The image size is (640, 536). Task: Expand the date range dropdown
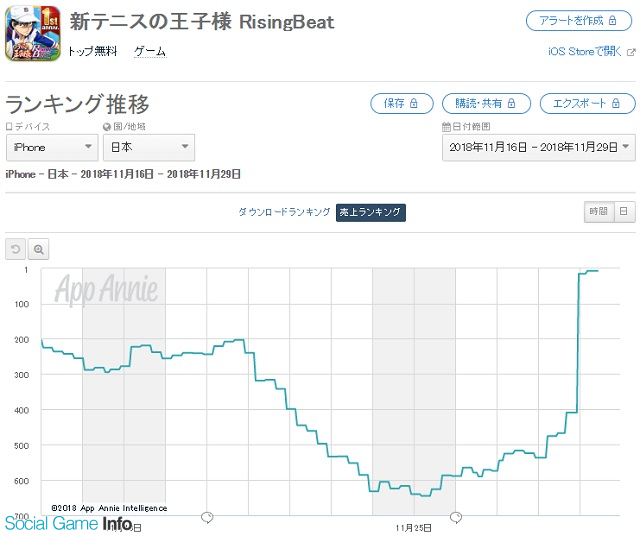click(x=539, y=147)
